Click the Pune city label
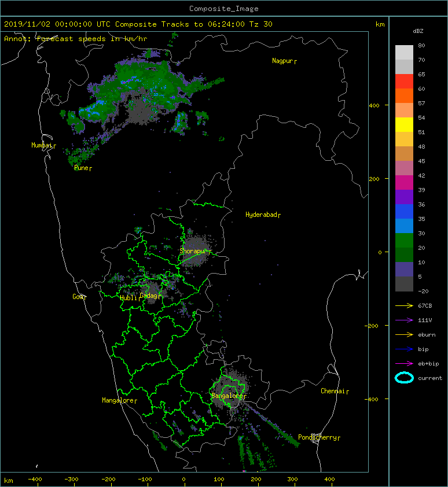This screenshot has height=487, width=448. click(x=81, y=168)
